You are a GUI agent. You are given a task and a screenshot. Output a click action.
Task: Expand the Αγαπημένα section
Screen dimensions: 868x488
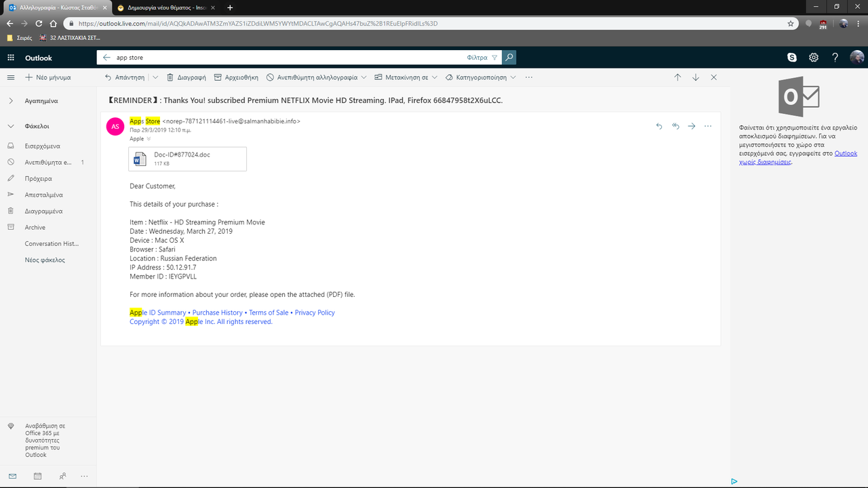click(x=11, y=100)
